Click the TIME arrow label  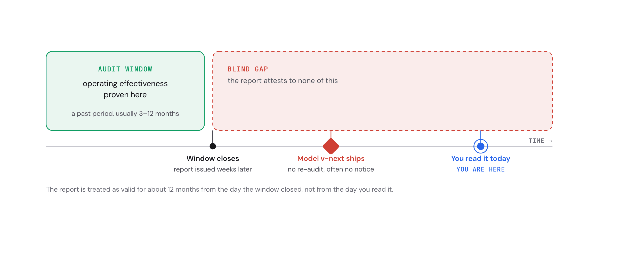(x=540, y=141)
